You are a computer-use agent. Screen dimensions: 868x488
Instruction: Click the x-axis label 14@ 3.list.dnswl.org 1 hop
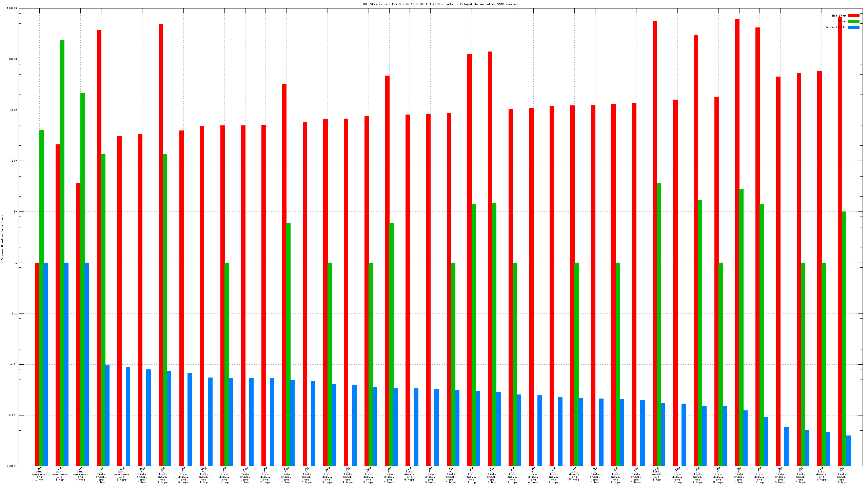tap(142, 475)
